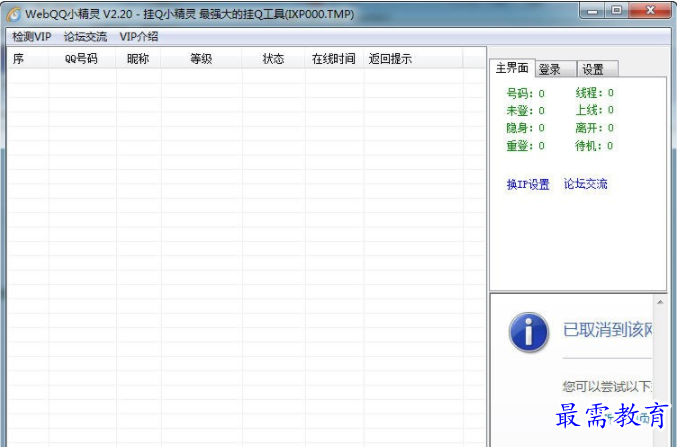Click the 论坛交流 link in main panel

click(x=585, y=184)
